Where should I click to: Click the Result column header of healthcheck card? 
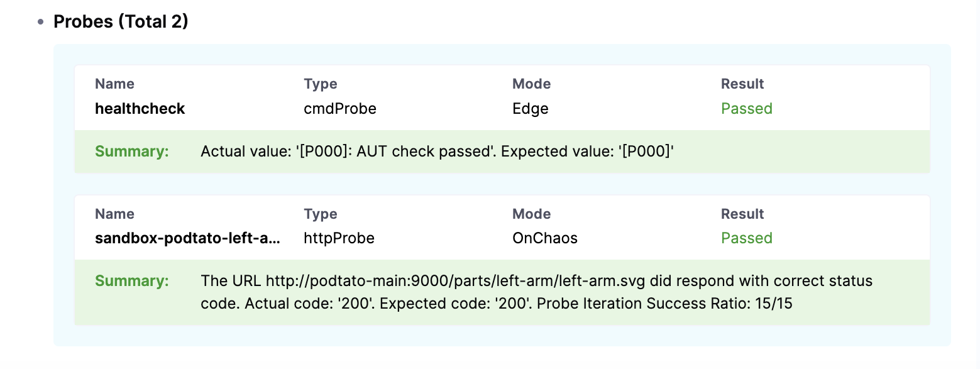(x=742, y=84)
